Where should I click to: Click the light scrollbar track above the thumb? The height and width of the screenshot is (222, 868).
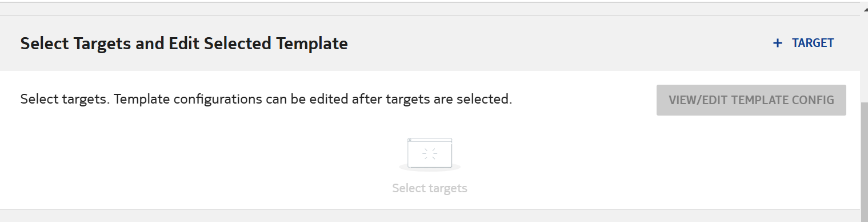[864, 57]
